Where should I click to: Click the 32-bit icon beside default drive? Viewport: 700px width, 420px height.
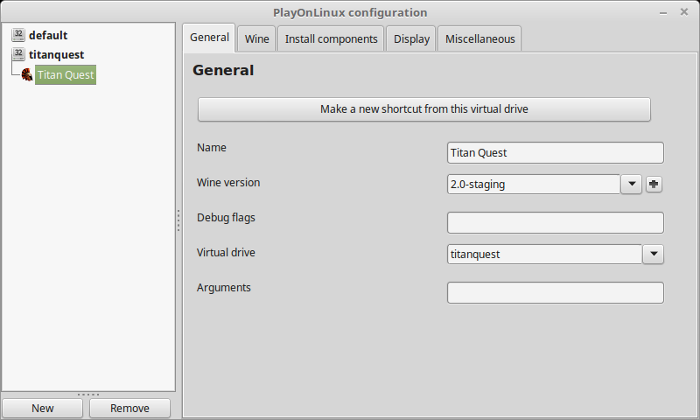click(x=18, y=35)
